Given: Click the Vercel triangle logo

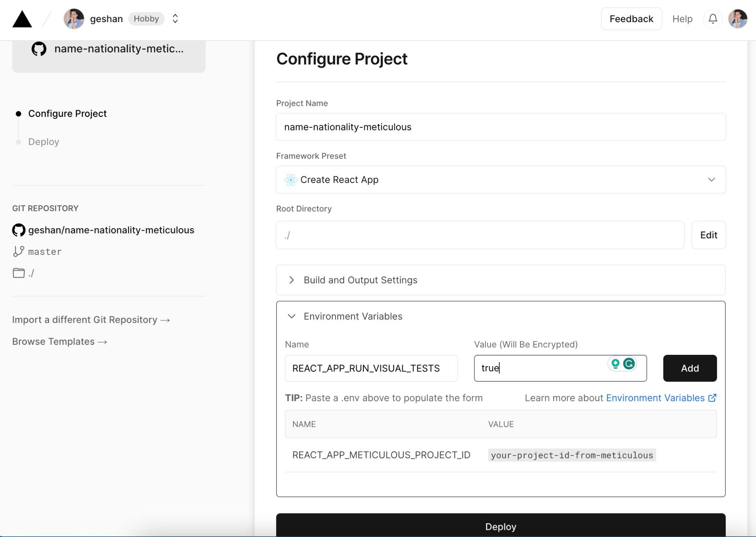Looking at the screenshot, I should pyautogui.click(x=22, y=19).
